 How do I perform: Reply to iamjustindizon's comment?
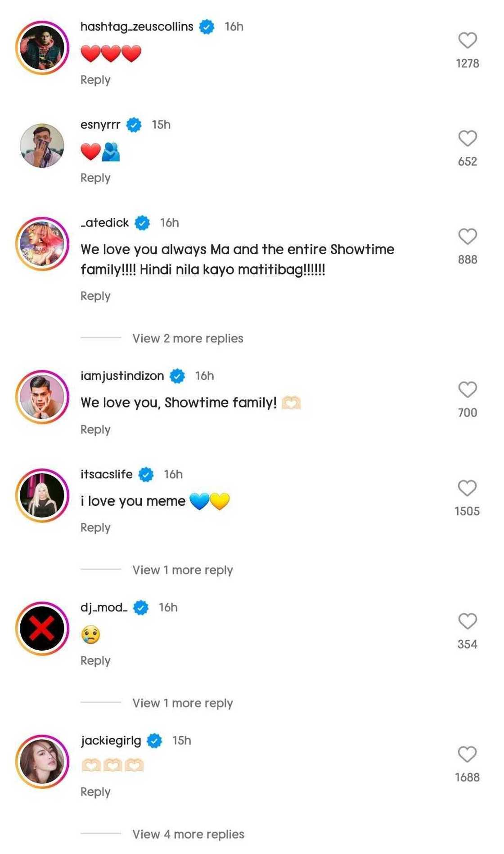pyautogui.click(x=95, y=430)
